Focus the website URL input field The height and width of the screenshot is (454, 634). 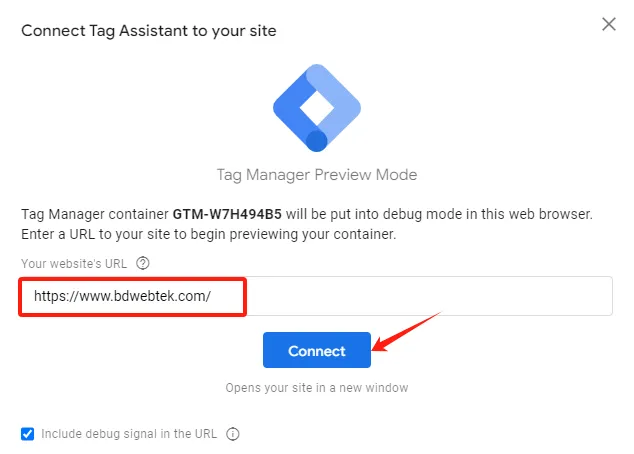[316, 296]
